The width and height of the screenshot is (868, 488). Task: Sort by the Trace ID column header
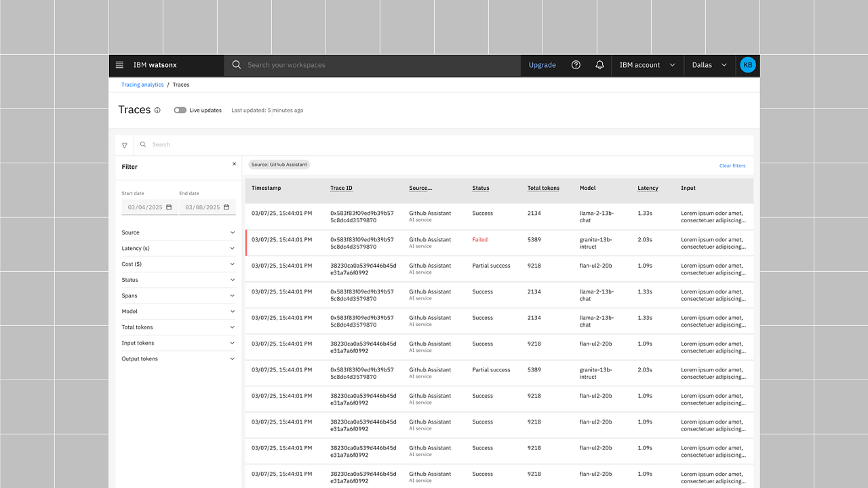[341, 188]
